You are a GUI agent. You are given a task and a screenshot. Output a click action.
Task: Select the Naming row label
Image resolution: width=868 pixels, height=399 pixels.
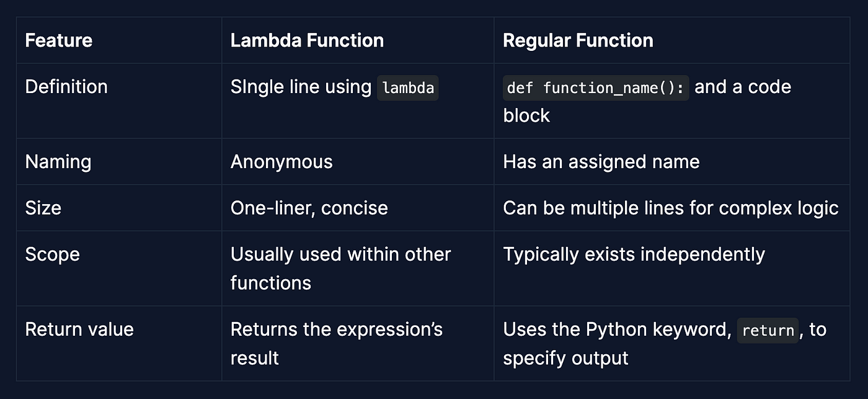(58, 162)
